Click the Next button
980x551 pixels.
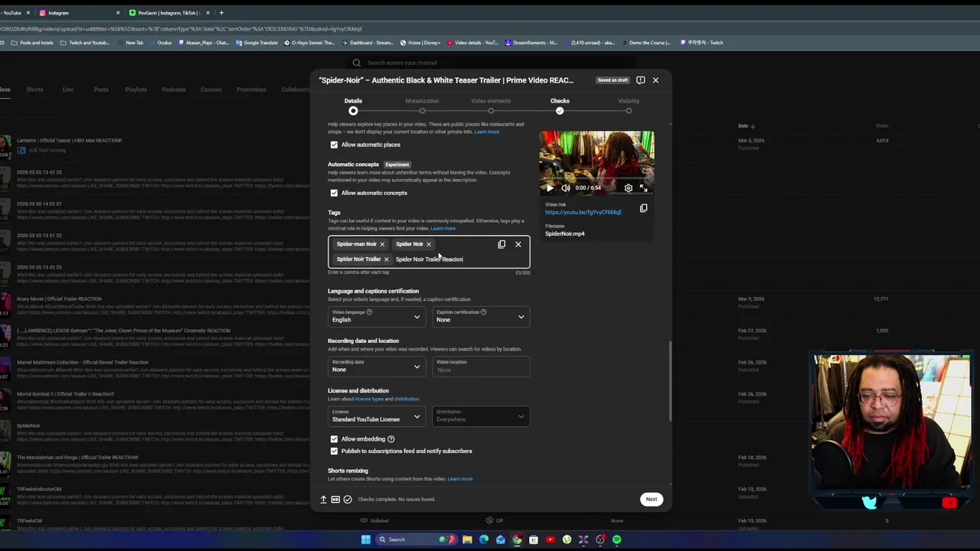point(651,499)
